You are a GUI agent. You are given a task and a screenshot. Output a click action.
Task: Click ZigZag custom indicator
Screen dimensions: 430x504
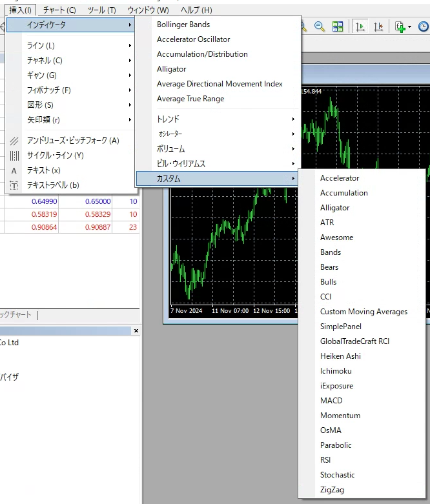pos(333,490)
